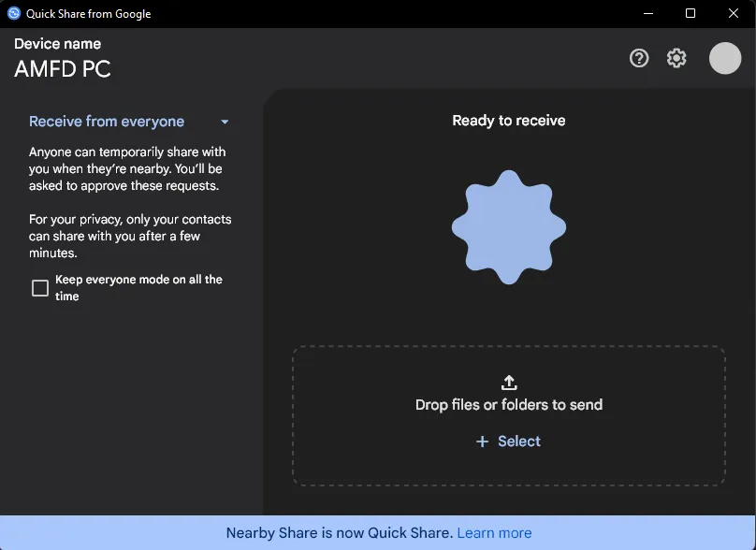
Task: Minimize the Quick Share window
Action: tap(647, 14)
